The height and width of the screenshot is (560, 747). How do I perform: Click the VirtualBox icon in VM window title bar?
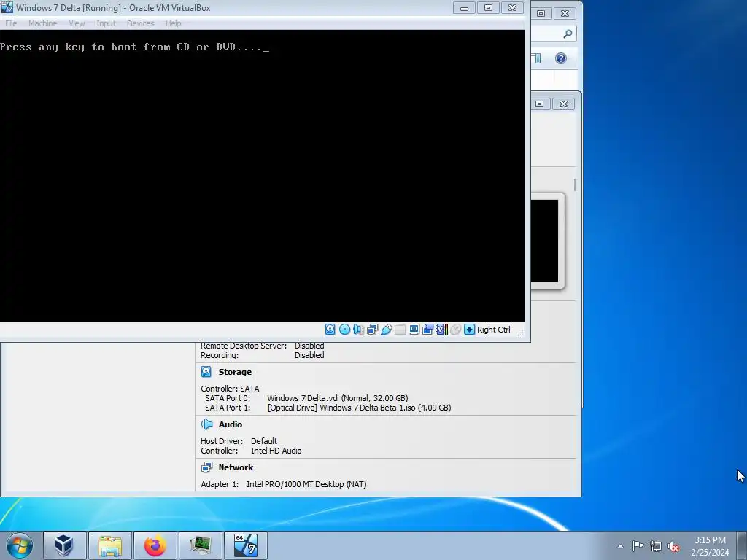(7, 7)
